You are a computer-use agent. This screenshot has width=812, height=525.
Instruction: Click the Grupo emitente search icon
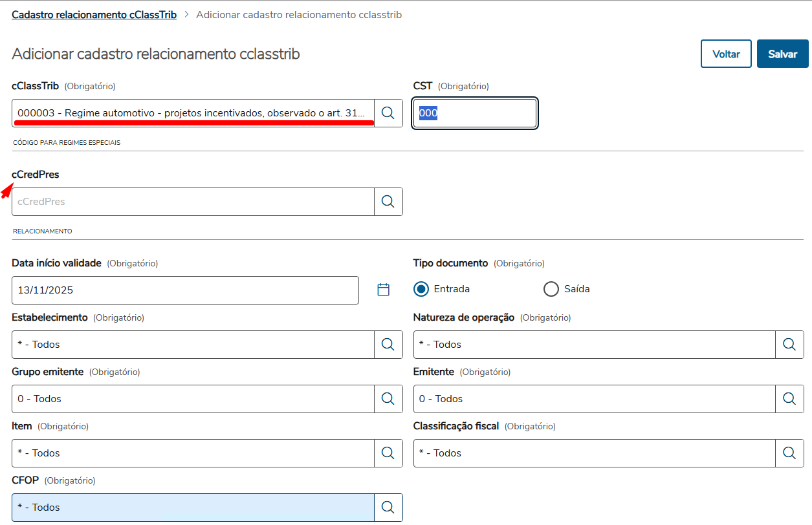[x=388, y=399]
